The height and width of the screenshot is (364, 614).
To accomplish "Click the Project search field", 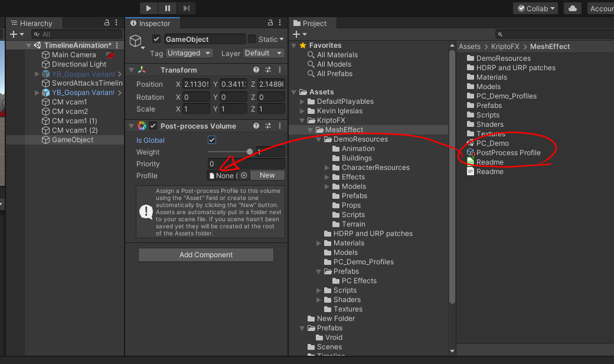I will tap(554, 34).
